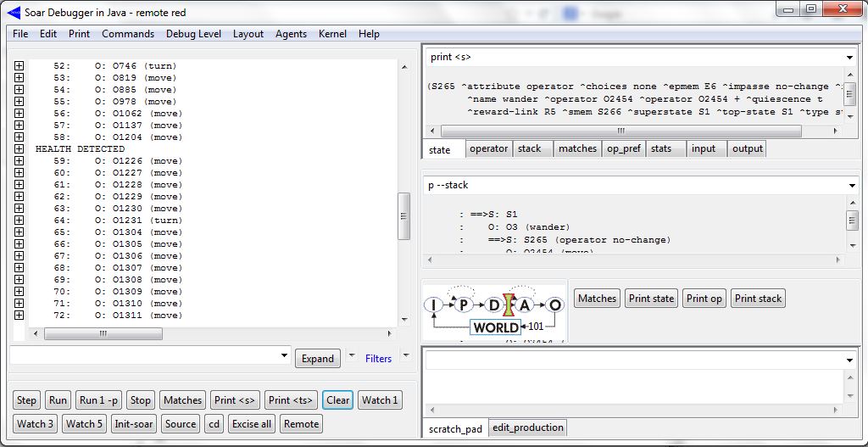Click the Decision phase "D" node

pos(494,305)
